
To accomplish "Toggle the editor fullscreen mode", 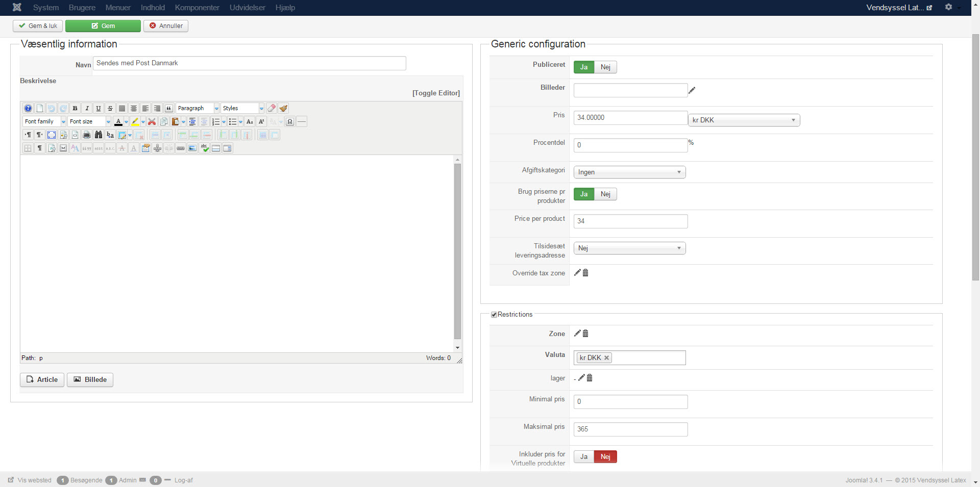I will (x=52, y=135).
